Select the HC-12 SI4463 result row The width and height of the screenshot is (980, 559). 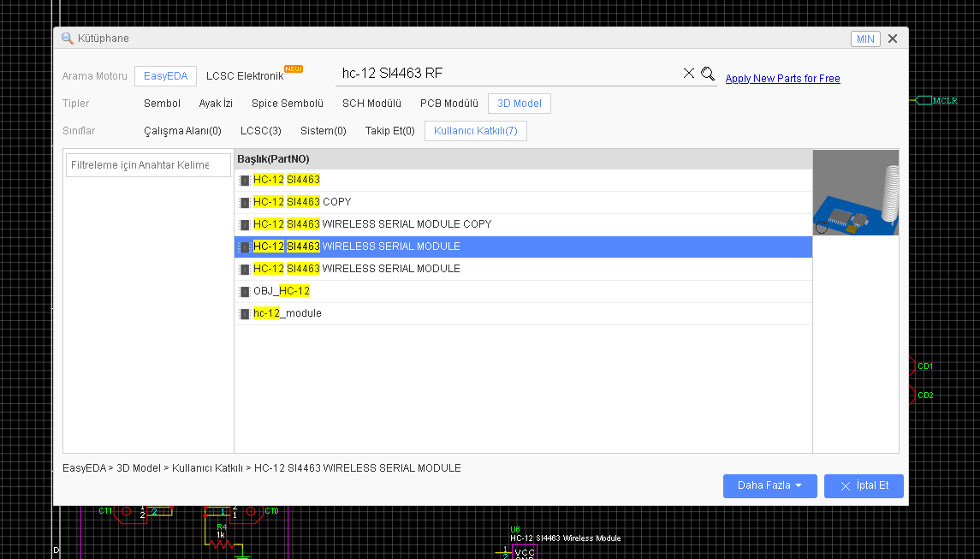tap(523, 180)
